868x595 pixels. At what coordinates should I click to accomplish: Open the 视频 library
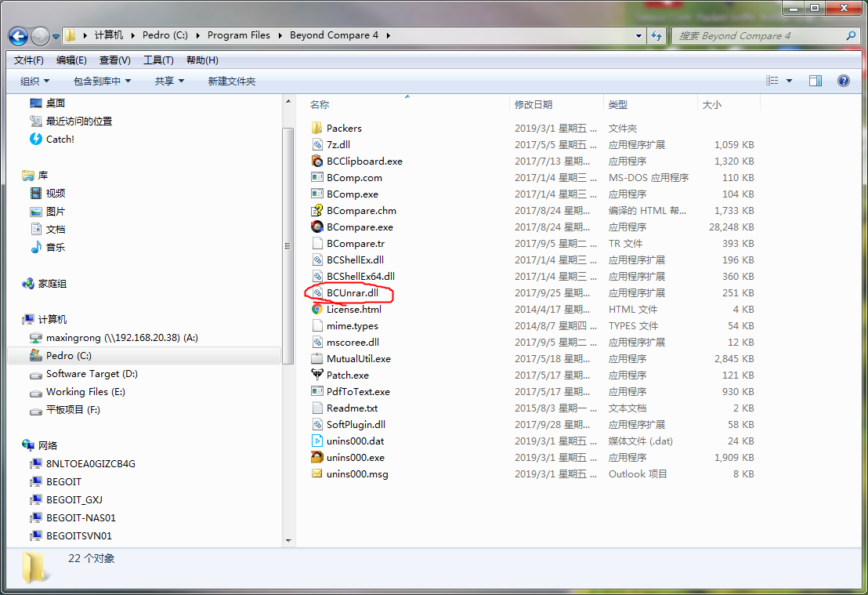(48, 193)
